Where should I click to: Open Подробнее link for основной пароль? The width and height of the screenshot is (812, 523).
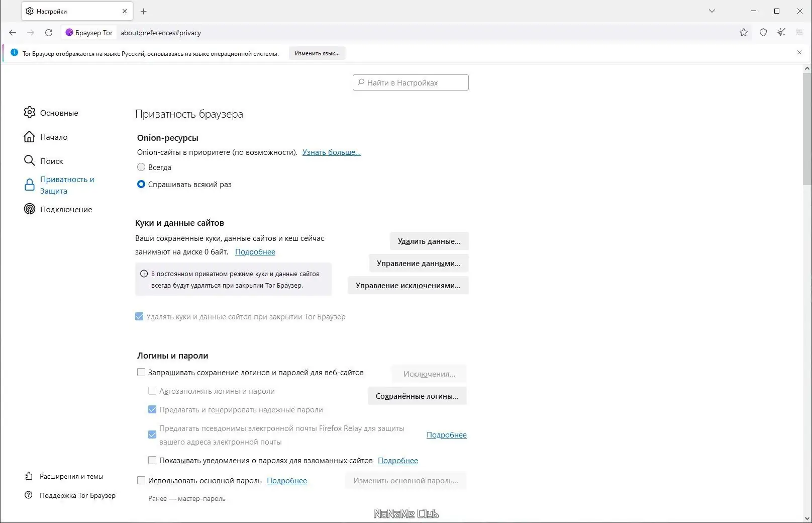287,480
